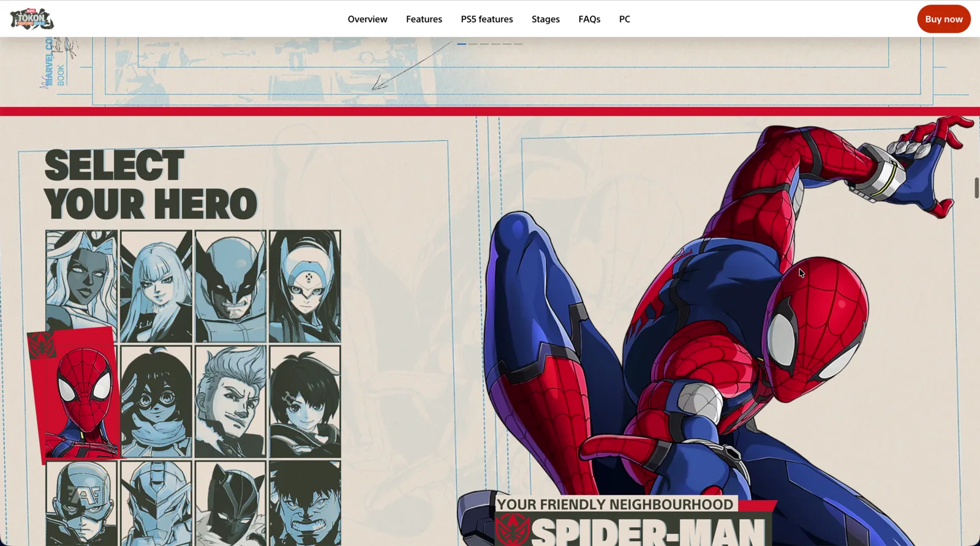Jump to the last carousel slide indicator
Image resolution: width=980 pixels, height=546 pixels.
518,44
